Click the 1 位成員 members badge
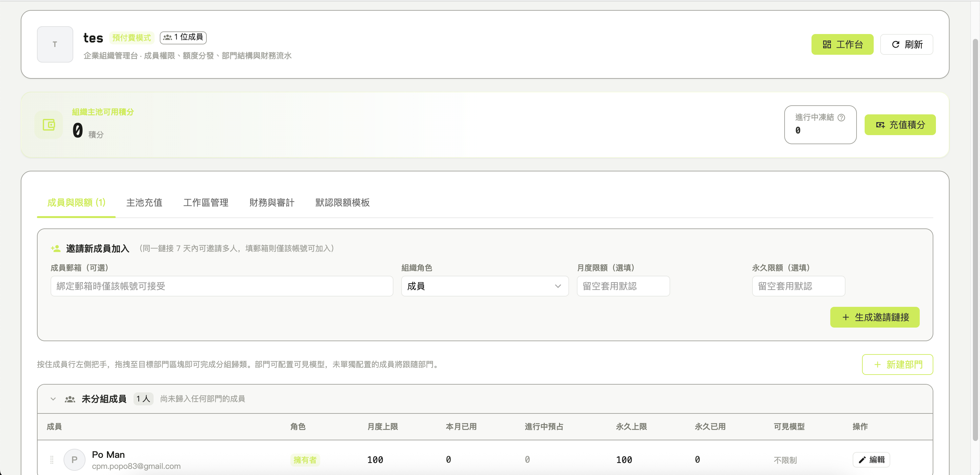The width and height of the screenshot is (980, 475). click(183, 37)
